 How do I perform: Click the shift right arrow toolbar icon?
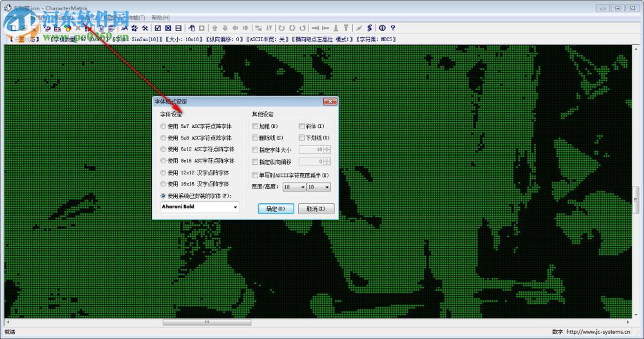click(245, 28)
